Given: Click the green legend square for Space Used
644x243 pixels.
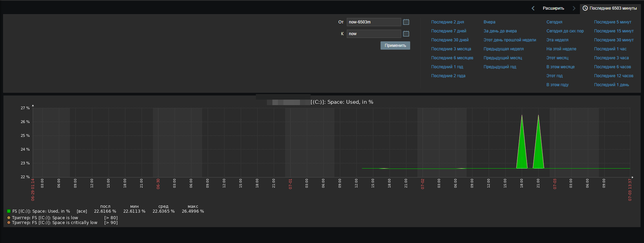Looking at the screenshot, I should [9, 211].
